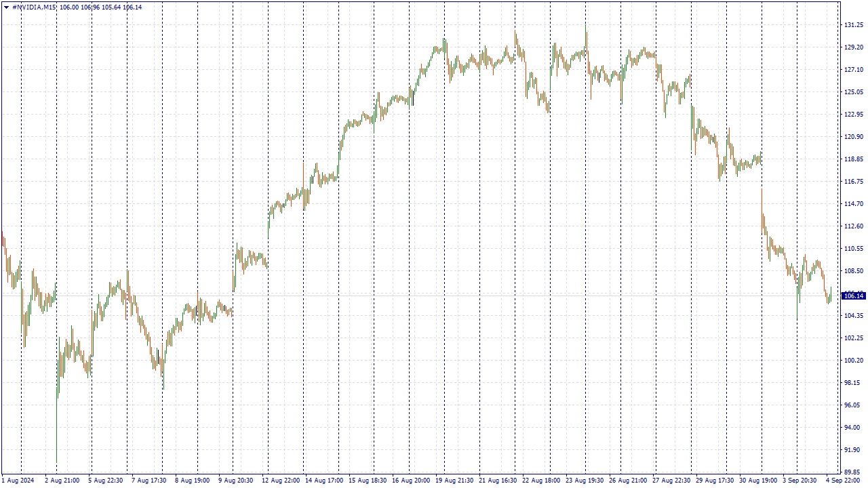Select the 30 Aug 19:00 time label
The height and width of the screenshot is (488, 868).
759,481
